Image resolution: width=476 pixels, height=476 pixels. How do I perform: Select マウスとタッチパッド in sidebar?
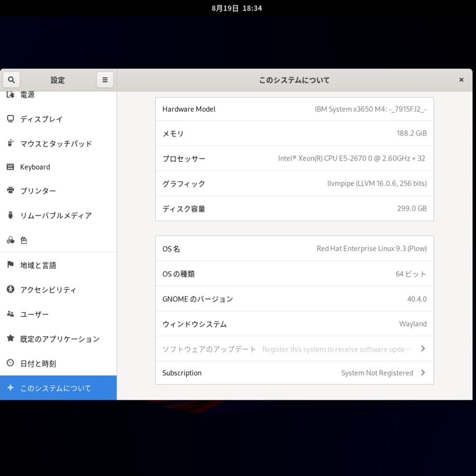58,143
